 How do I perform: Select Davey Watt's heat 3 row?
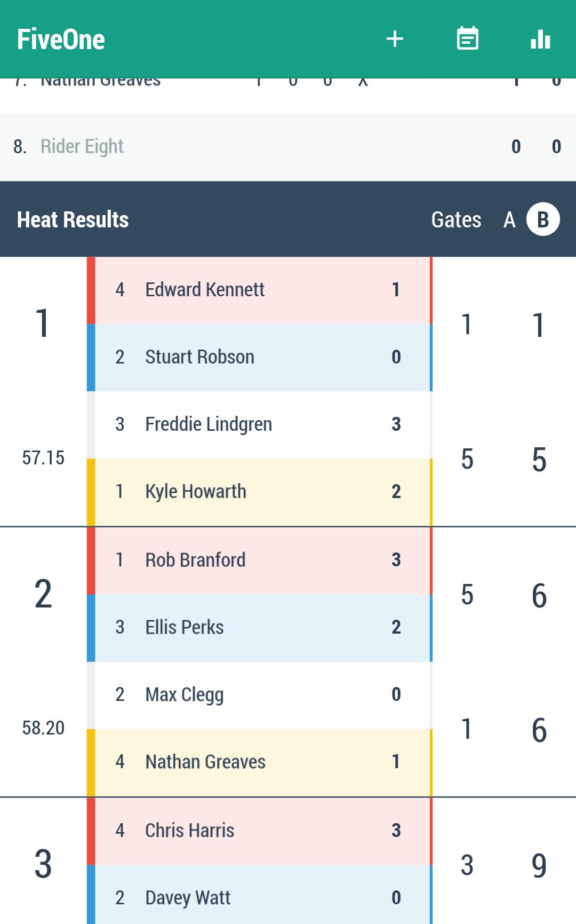[259, 897]
